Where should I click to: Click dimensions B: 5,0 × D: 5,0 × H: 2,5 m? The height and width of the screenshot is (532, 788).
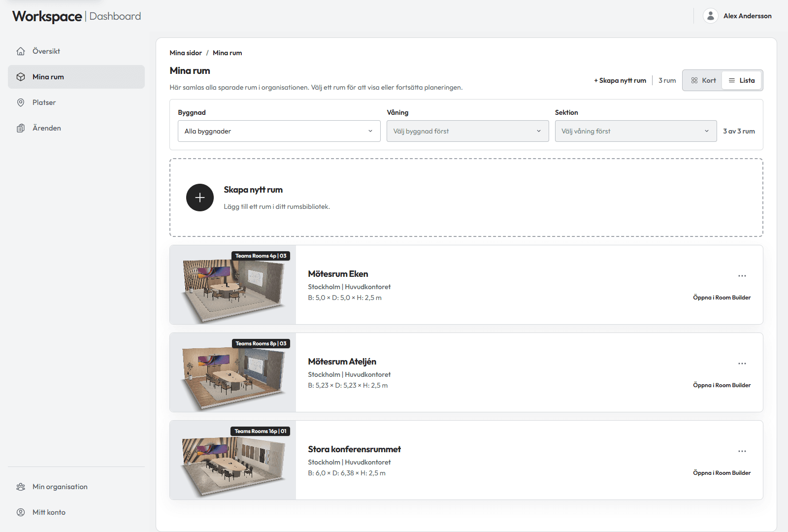tap(345, 298)
